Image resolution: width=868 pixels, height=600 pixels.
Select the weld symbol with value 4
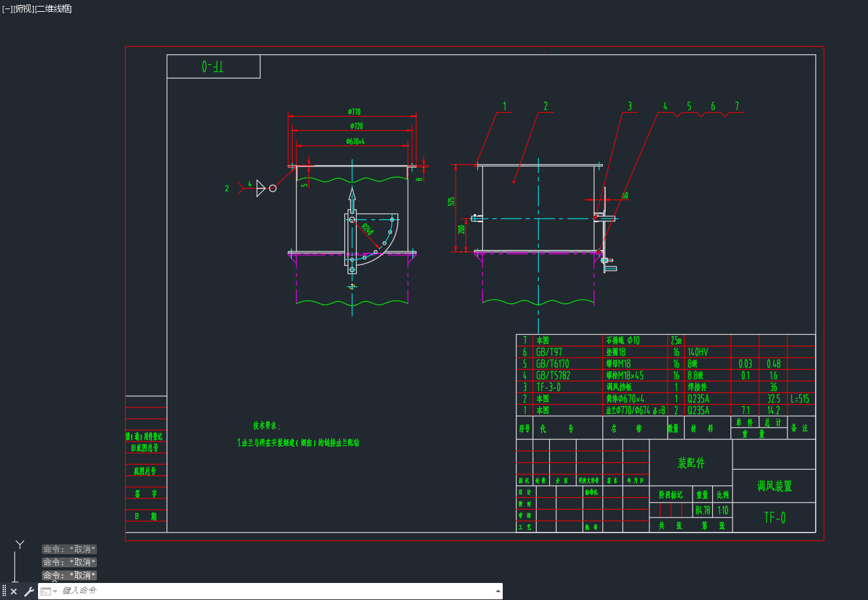pyautogui.click(x=257, y=188)
